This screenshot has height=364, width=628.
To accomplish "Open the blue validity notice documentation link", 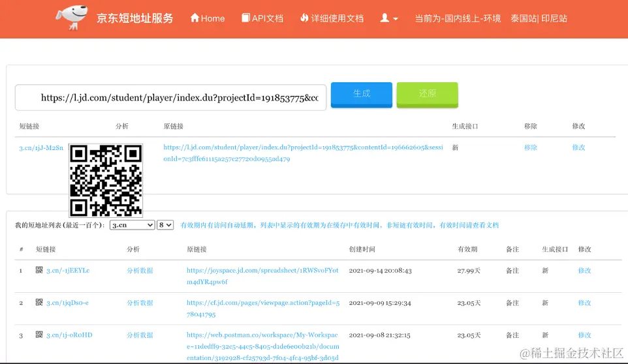I will tap(339, 225).
